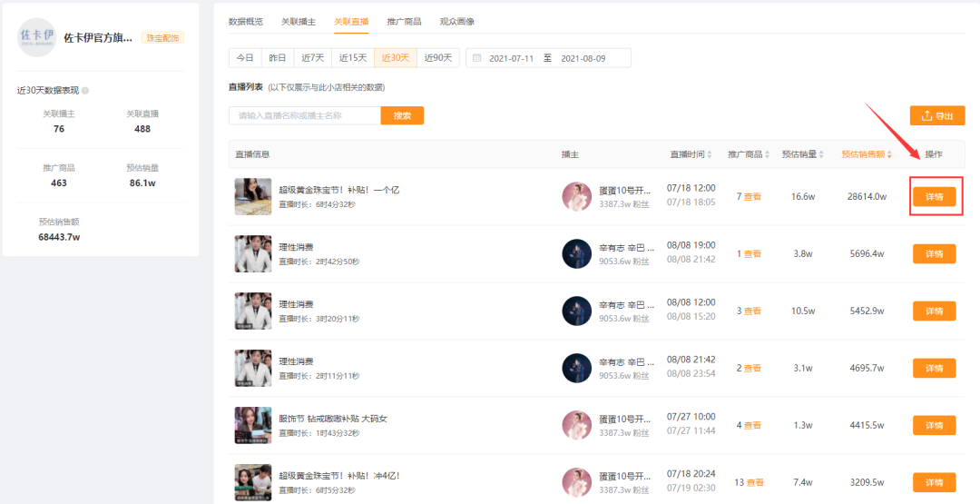Click 查看 next to 7 products
This screenshot has width=980, height=504.
752,196
